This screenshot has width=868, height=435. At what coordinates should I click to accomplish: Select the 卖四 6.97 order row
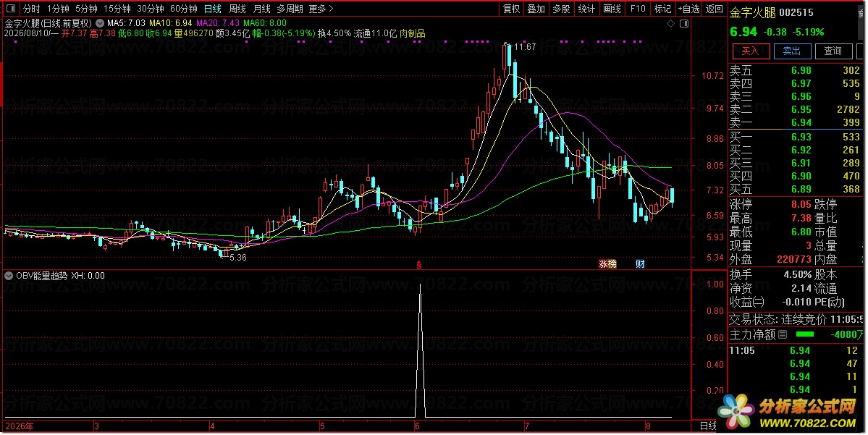click(795, 83)
